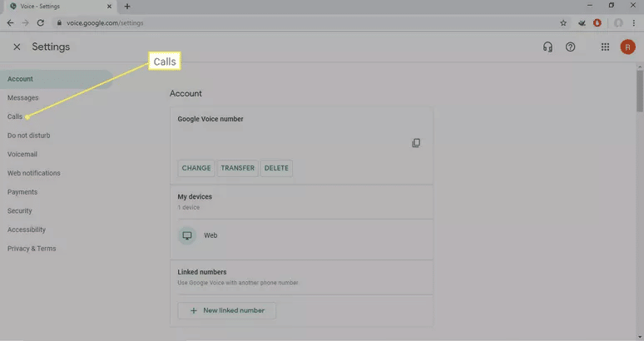Select the Voice - Settings browser tab
Image resolution: width=644 pixels, height=341 pixels.
click(61, 6)
